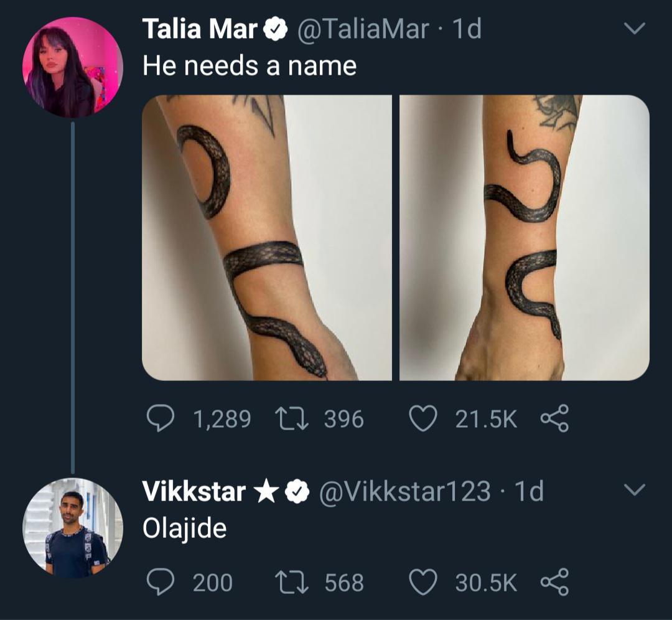Open @Vikkstar123's profile link
This screenshot has height=620, width=672.
tap(404, 492)
